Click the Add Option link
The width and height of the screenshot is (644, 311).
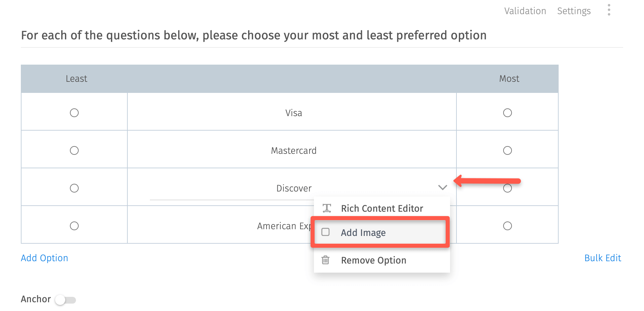(x=44, y=258)
